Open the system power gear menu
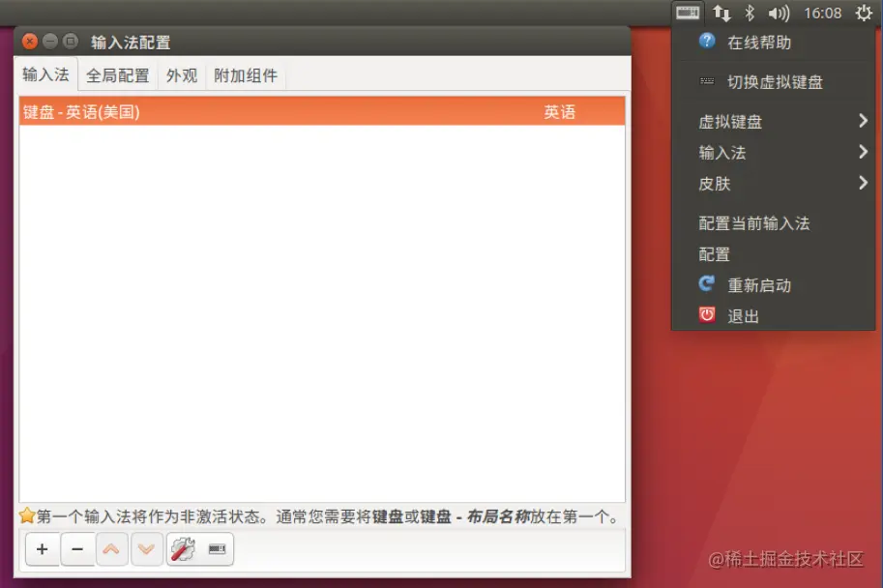Screen dimensions: 883x588 tap(864, 13)
